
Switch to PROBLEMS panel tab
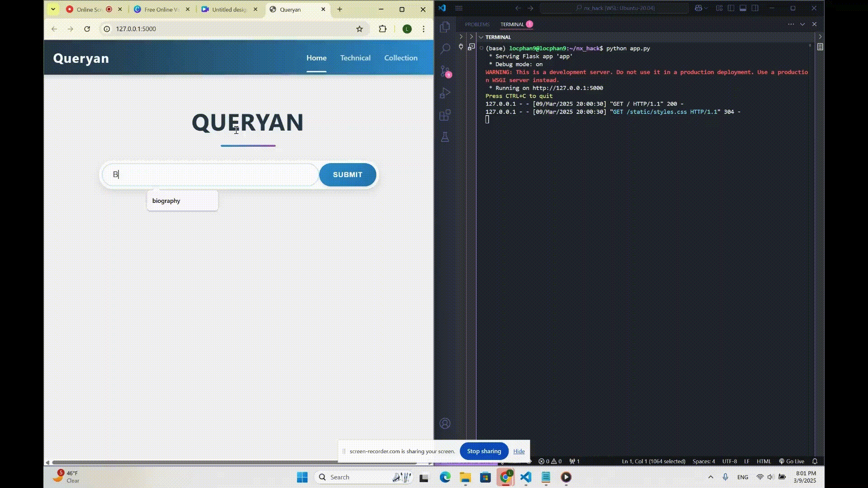pos(477,24)
